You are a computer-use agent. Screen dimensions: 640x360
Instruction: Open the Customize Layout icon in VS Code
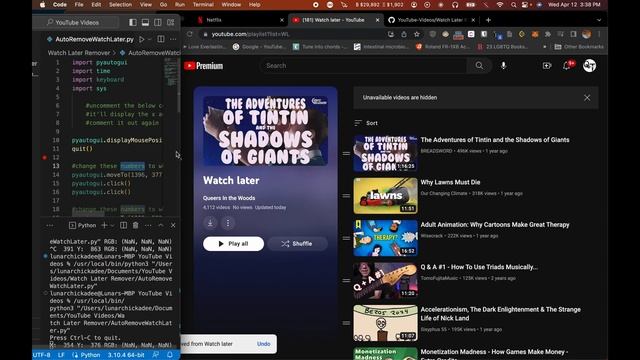(171, 22)
